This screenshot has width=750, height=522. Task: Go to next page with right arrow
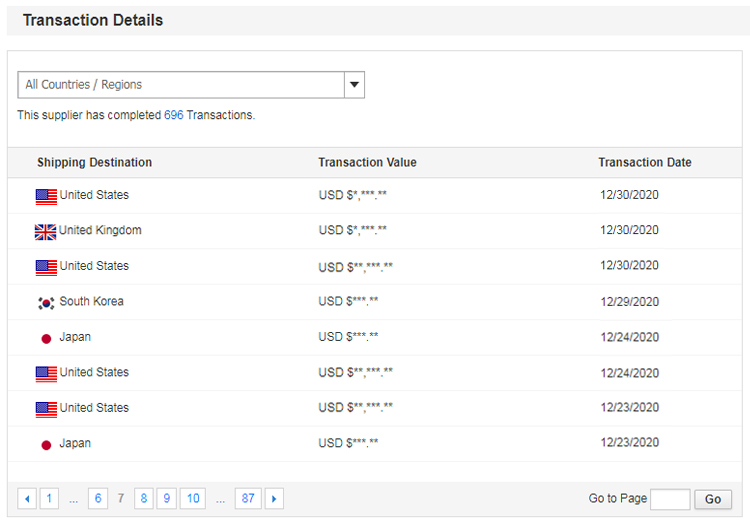tap(274, 499)
